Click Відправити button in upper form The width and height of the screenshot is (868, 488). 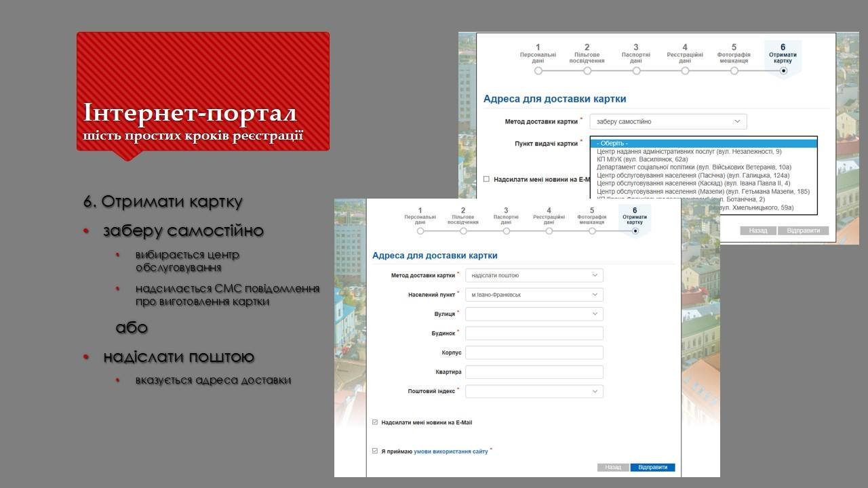click(803, 230)
